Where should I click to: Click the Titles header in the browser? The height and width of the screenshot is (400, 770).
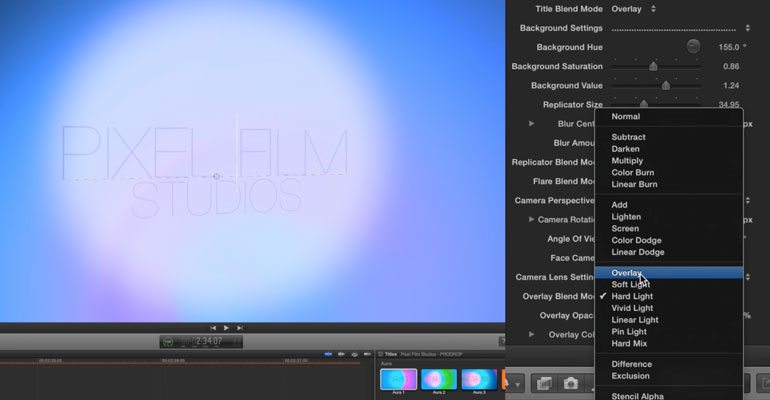391,354
